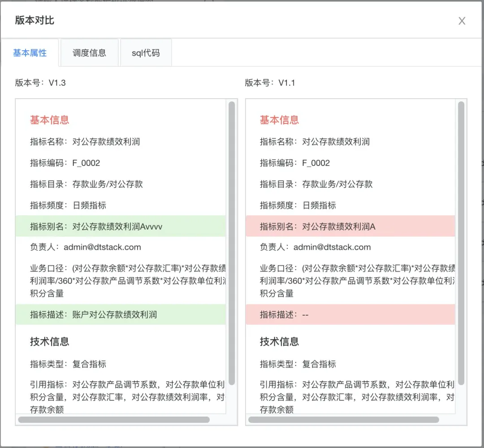The image size is (484, 448).
Task: Select red-highlighted 指标别名 row in V1.1
Action: coord(350,226)
